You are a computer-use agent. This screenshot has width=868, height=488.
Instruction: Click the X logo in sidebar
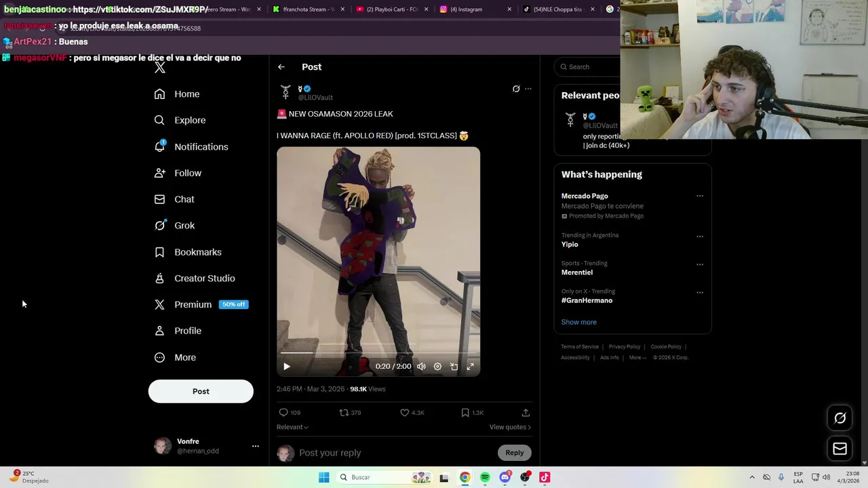click(x=160, y=67)
